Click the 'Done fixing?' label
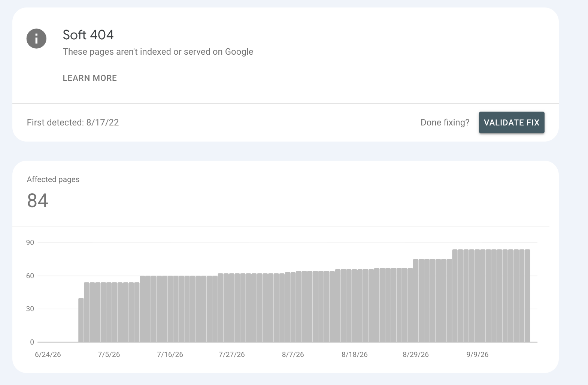Viewport: 588px width, 385px height. click(x=445, y=122)
